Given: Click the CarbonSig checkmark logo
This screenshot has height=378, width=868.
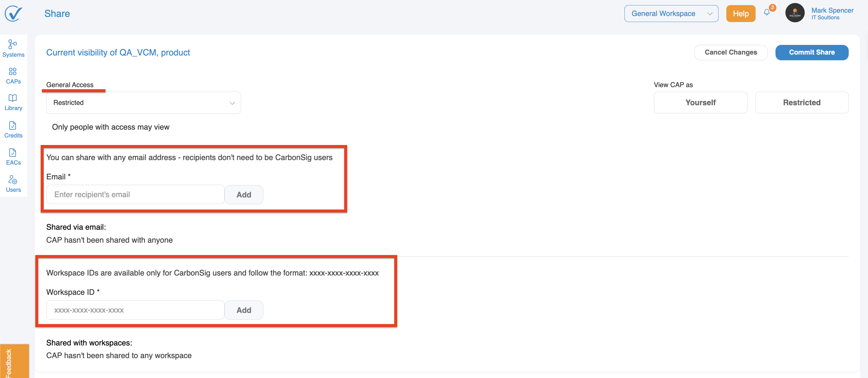Looking at the screenshot, I should [14, 14].
